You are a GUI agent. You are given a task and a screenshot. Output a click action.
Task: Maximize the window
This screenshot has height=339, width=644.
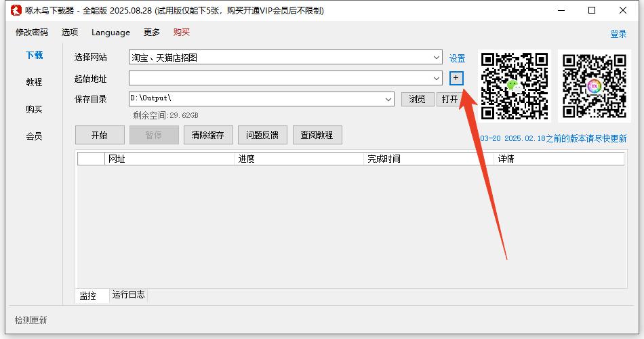coord(592,10)
